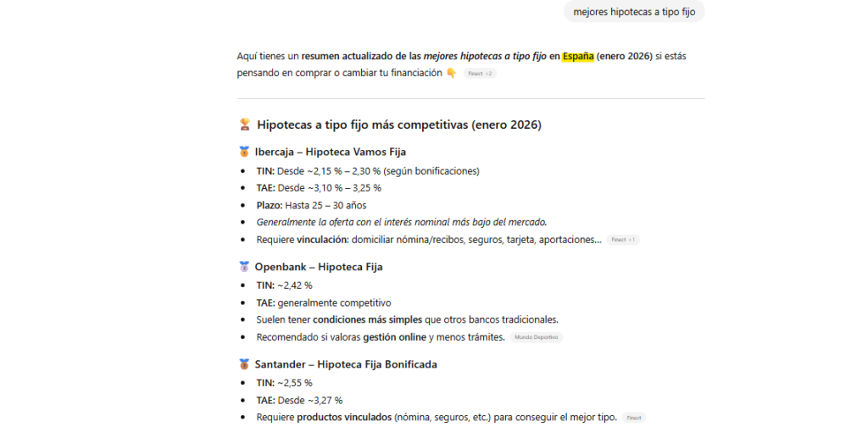
Task: Click the 'Openbank – Hipoteca Fija' heading
Action: pyautogui.click(x=319, y=267)
